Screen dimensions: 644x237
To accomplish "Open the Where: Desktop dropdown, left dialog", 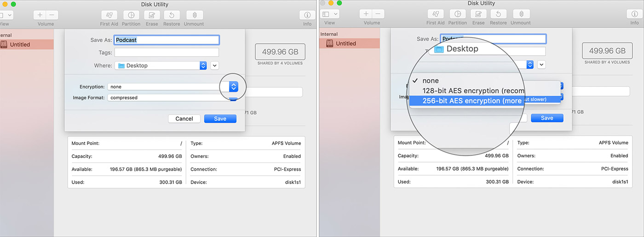I will [161, 66].
